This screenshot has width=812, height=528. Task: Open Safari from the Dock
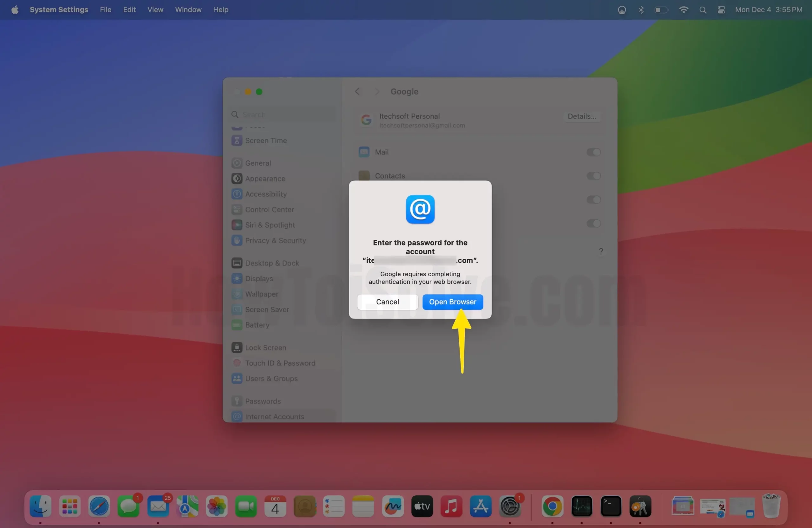tap(99, 506)
